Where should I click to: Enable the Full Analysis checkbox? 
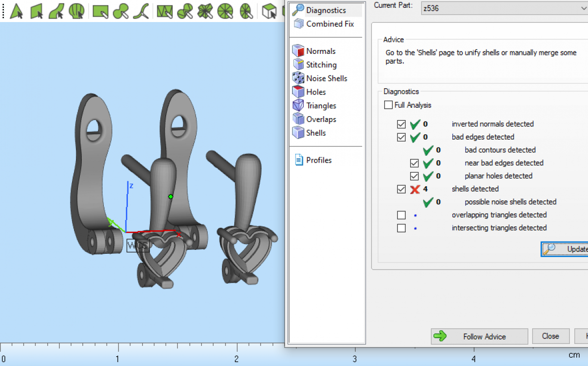[x=389, y=105]
